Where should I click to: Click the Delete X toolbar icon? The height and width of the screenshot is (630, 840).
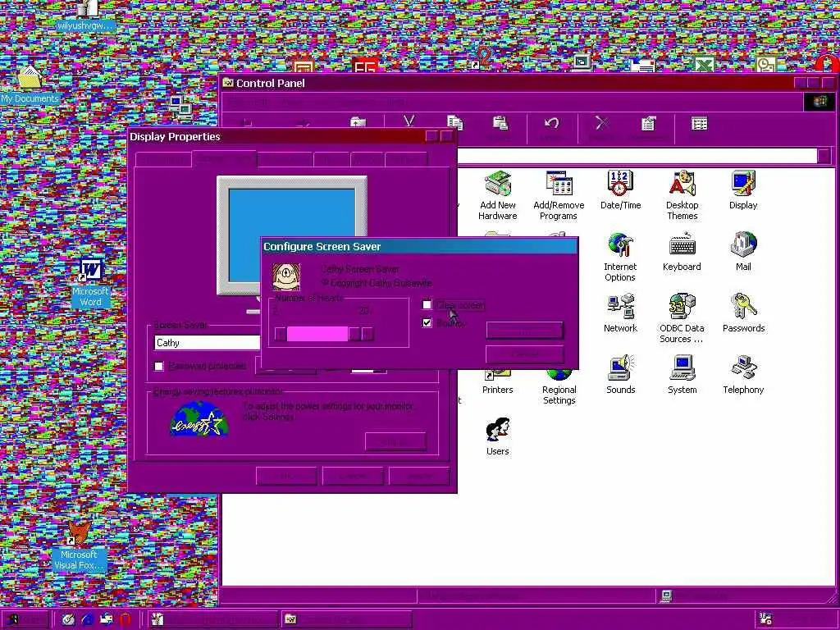pyautogui.click(x=602, y=124)
